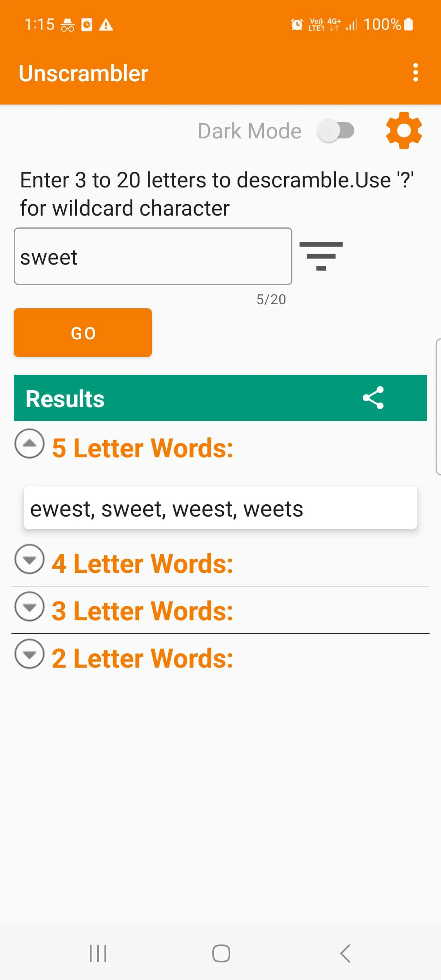The image size is (441, 980).
Task: Tap the 5-letter results word card
Action: 220,508
